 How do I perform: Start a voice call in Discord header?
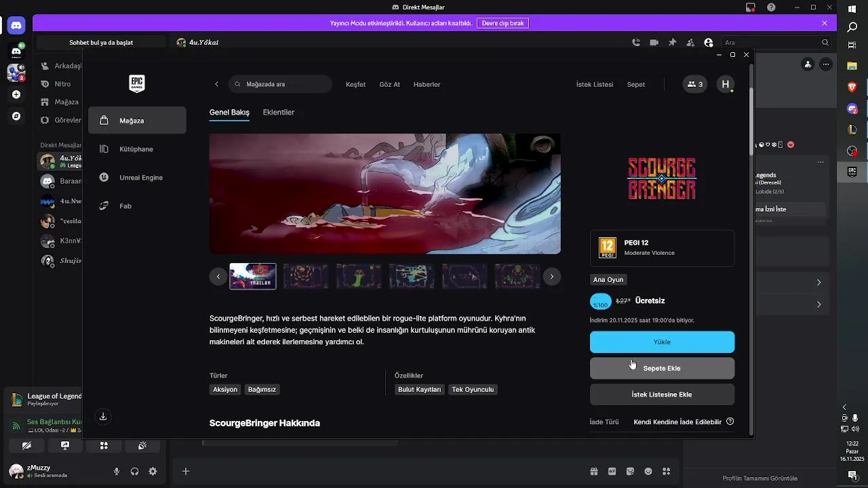(636, 42)
